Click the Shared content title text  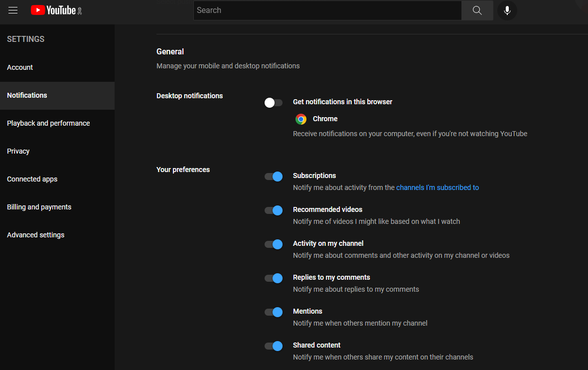pos(316,345)
